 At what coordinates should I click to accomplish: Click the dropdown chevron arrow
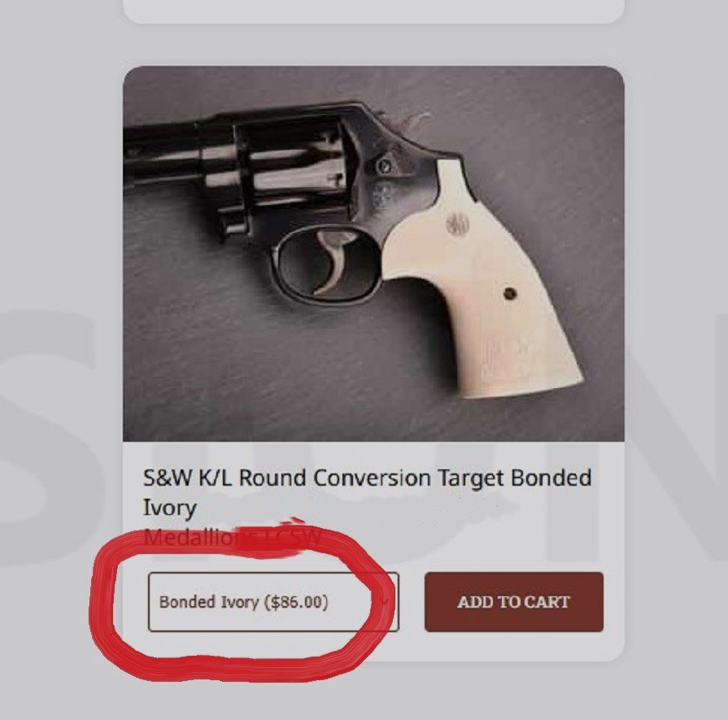[383, 602]
